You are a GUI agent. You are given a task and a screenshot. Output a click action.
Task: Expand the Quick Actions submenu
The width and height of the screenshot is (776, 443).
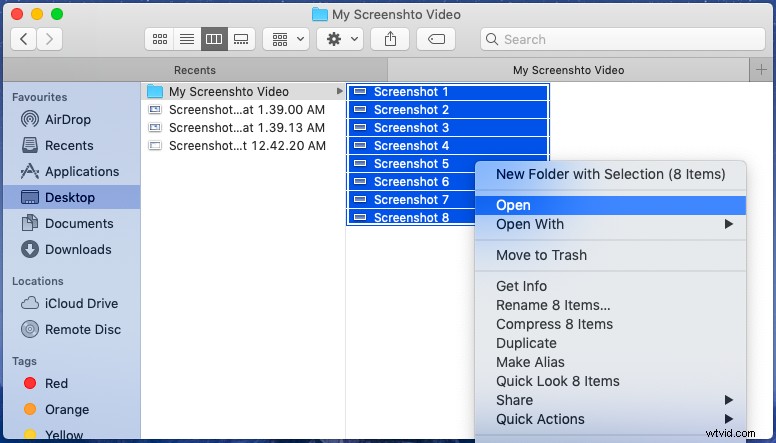point(610,419)
